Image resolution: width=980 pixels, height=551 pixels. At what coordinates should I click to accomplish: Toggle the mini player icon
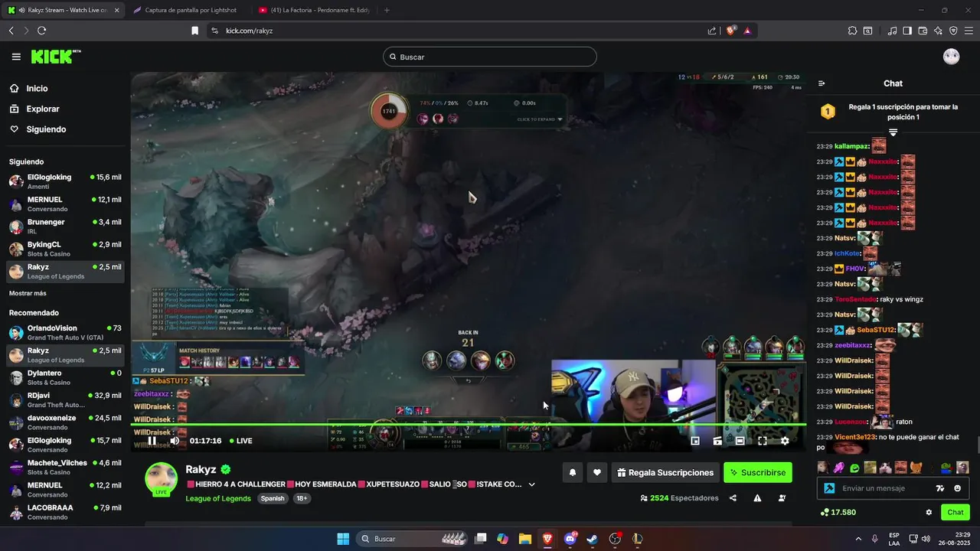(695, 441)
